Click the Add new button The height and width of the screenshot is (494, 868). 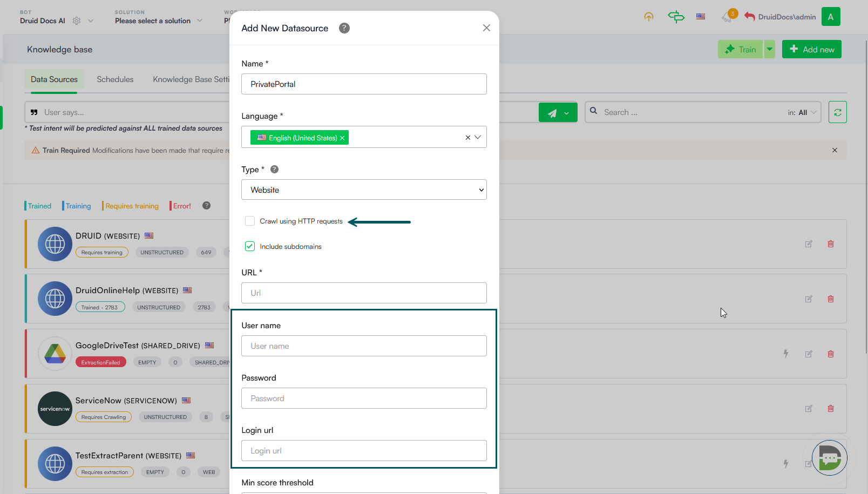click(811, 50)
